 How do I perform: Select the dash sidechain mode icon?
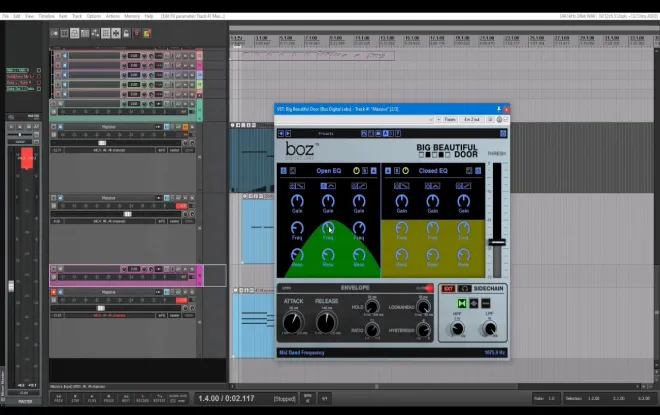[485, 303]
